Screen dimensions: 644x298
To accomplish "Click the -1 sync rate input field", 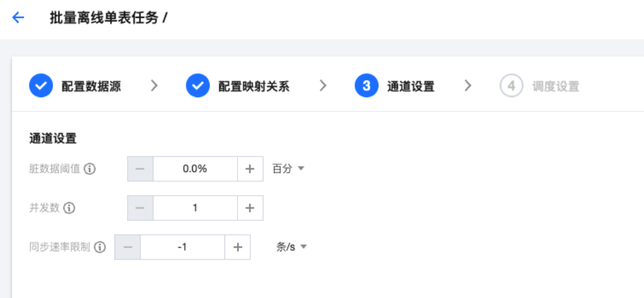I will pyautogui.click(x=182, y=247).
